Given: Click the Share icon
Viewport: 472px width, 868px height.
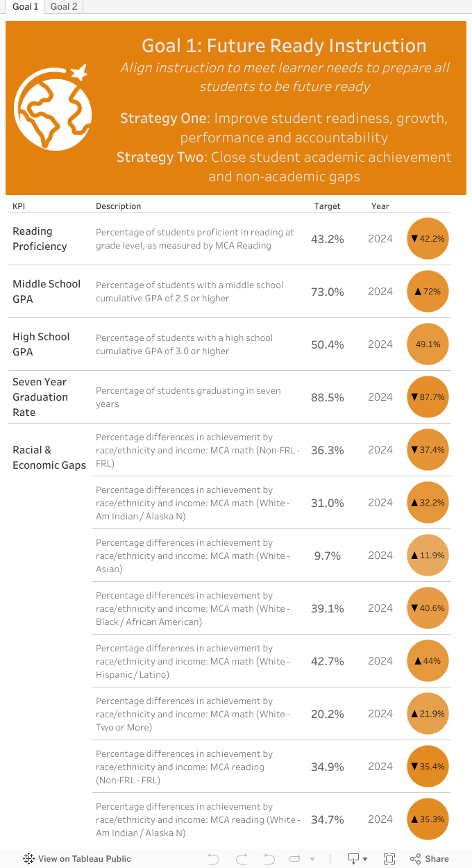Looking at the screenshot, I should [x=416, y=859].
